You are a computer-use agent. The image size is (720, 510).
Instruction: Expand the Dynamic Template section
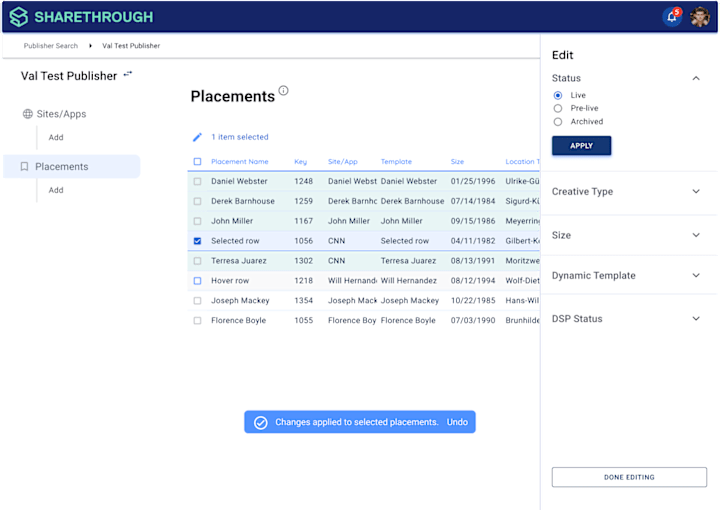(x=696, y=275)
